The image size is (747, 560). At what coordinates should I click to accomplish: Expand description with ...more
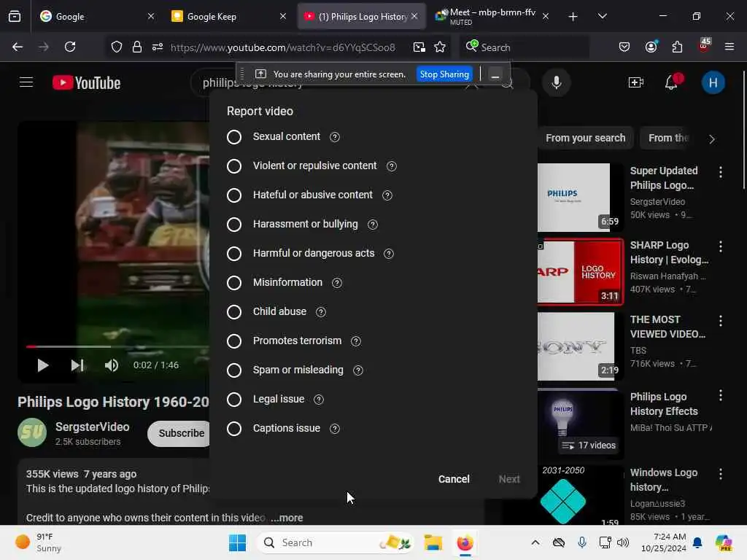[x=287, y=518]
